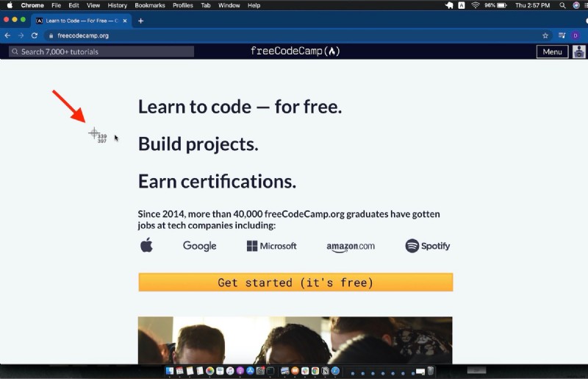Focus the Search 7,000+ tutorials field
Image resolution: width=588 pixels, height=379 pixels.
101,52
